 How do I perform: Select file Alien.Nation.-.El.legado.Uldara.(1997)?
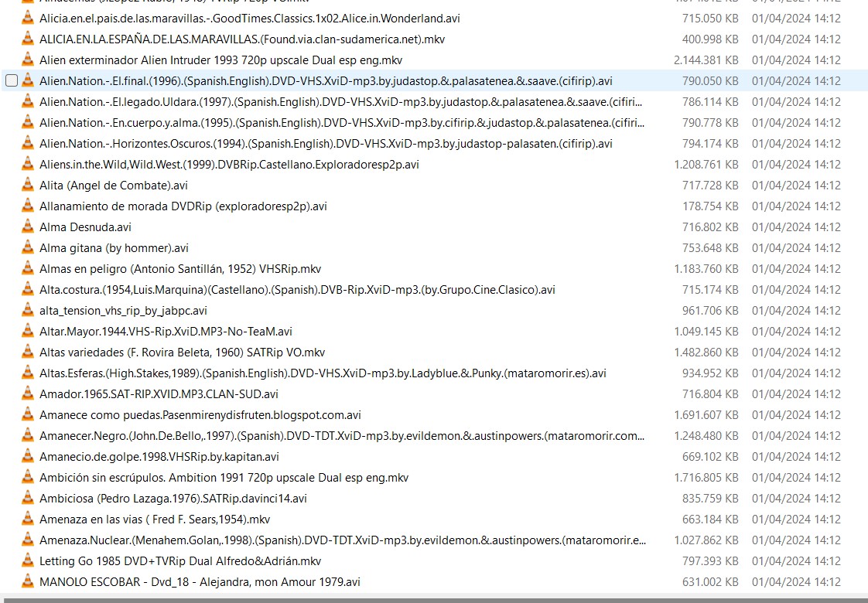click(x=341, y=102)
